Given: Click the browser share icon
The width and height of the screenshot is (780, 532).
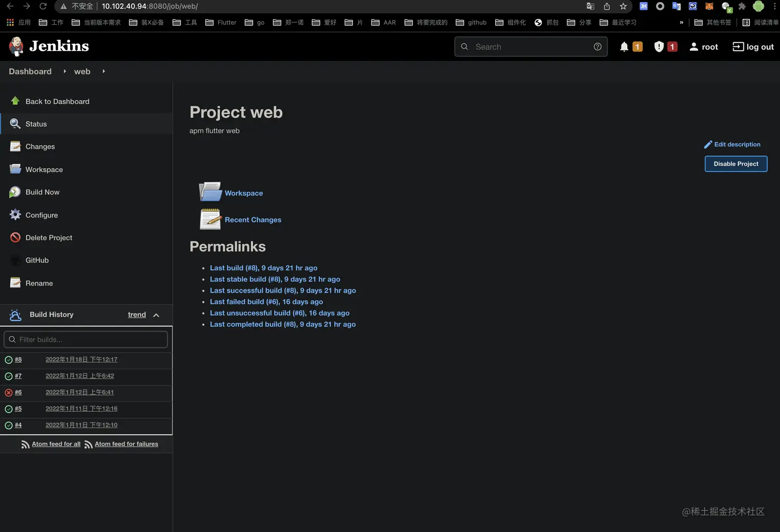Looking at the screenshot, I should (x=607, y=6).
